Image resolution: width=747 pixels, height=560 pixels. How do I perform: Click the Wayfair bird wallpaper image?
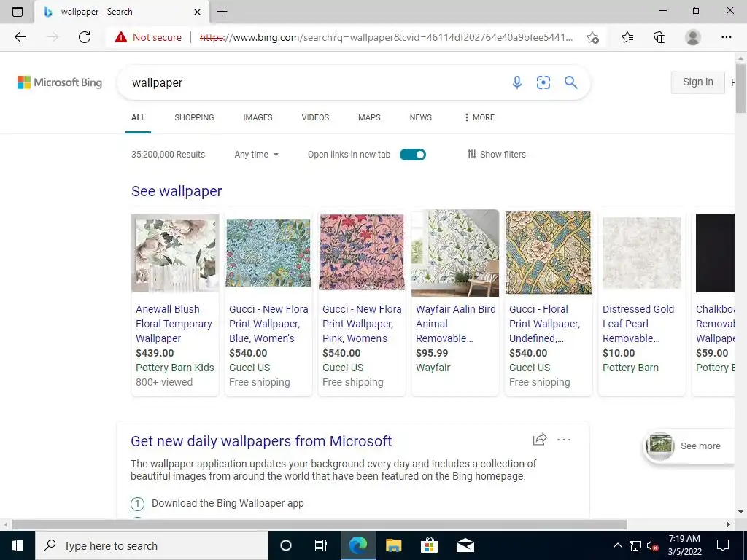tap(455, 253)
